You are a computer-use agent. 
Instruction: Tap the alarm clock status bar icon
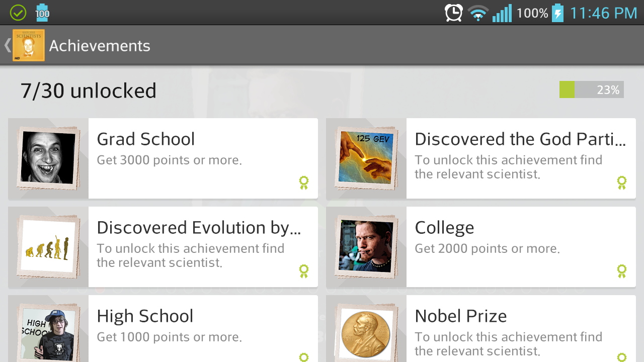[x=453, y=13]
